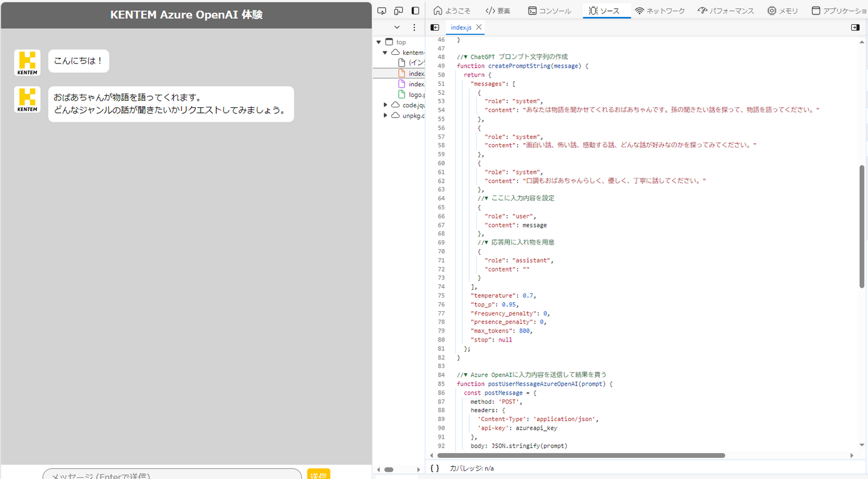Screen dimensions: 868x479
Task: Click the editor vertical scrollbar thumb
Action: [863, 226]
